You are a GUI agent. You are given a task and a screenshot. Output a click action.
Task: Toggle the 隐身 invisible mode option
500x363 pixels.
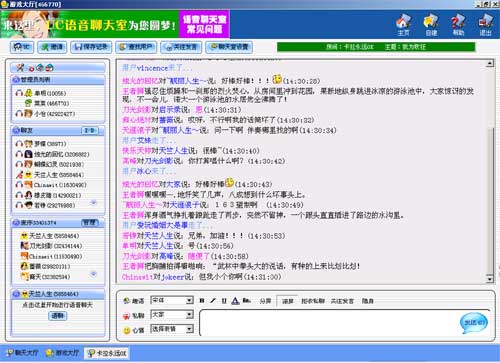click(x=368, y=301)
